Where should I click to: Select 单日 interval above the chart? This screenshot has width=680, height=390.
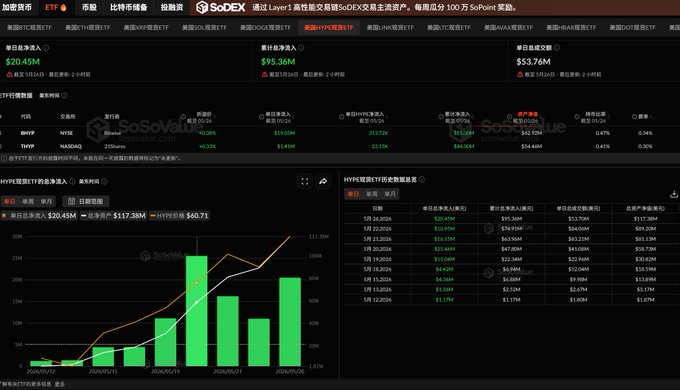pyautogui.click(x=10, y=201)
